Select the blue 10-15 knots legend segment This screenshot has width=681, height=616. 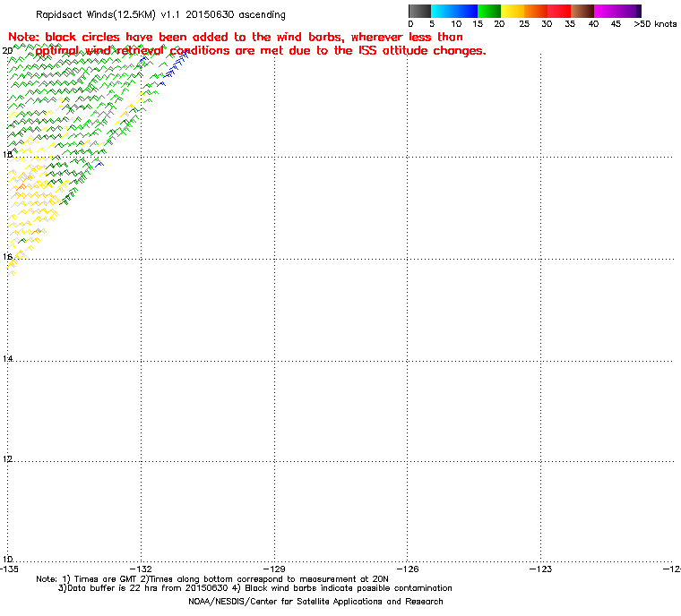(466, 11)
